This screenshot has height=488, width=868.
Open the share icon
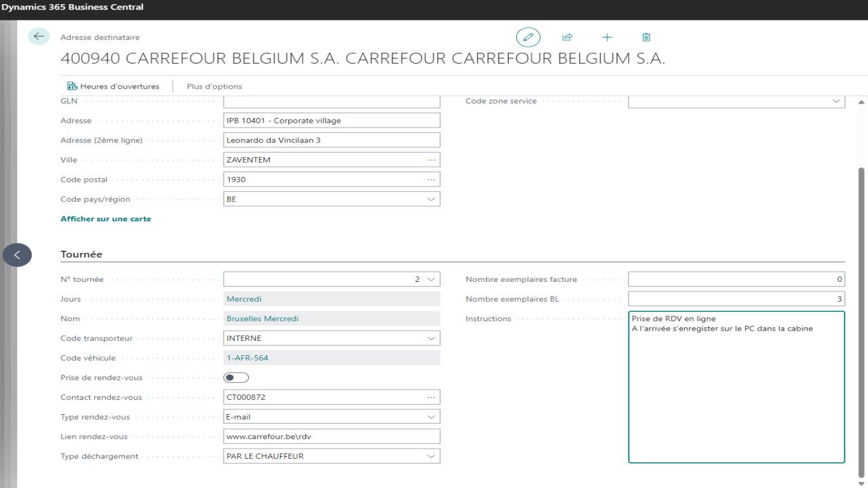[568, 37]
